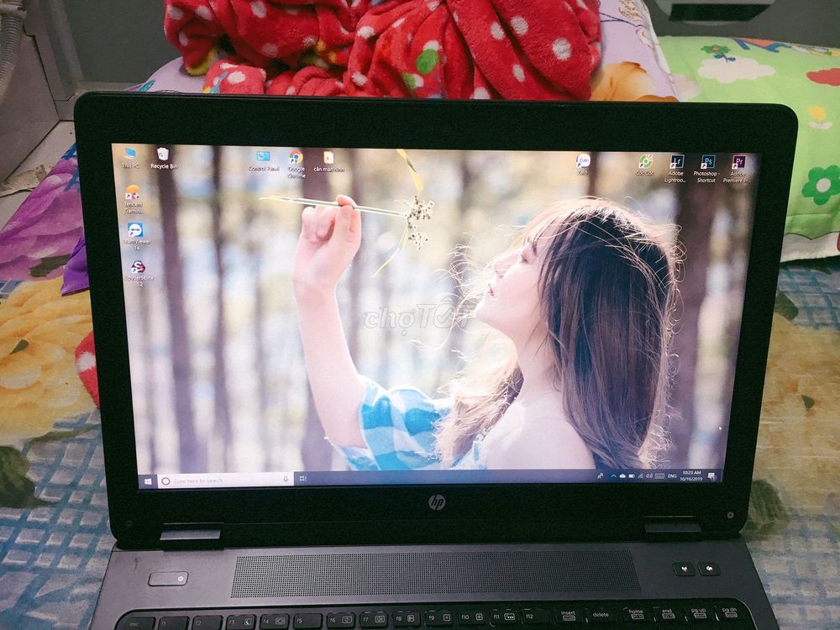The width and height of the screenshot is (840, 630).
Task: Open Task View on the taskbar
Action: (302, 478)
